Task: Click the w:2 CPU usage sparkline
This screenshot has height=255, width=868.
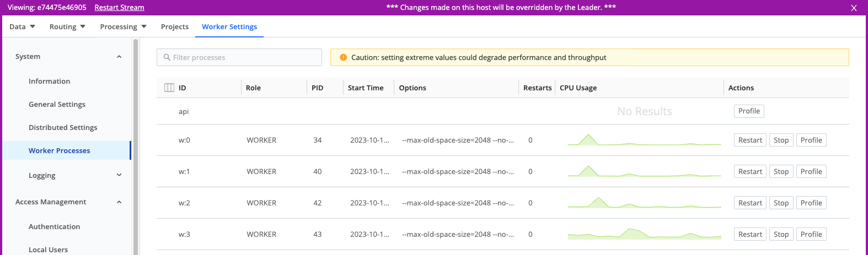Action: pyautogui.click(x=645, y=203)
